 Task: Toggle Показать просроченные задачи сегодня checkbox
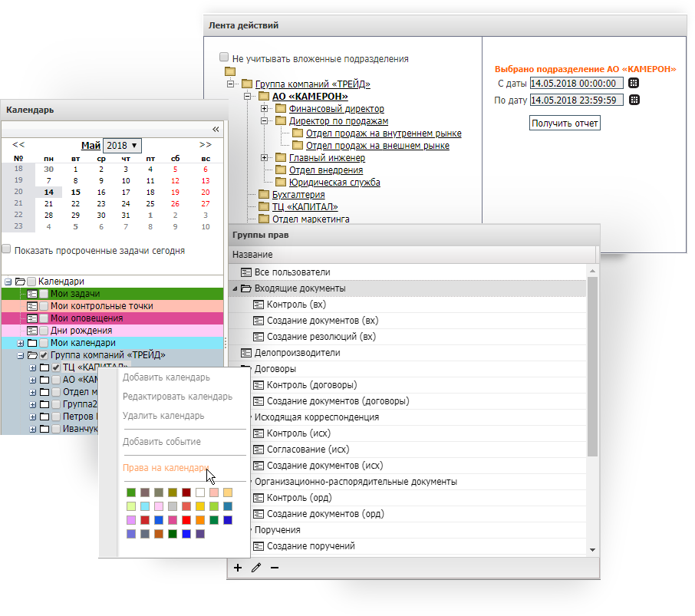[7, 249]
